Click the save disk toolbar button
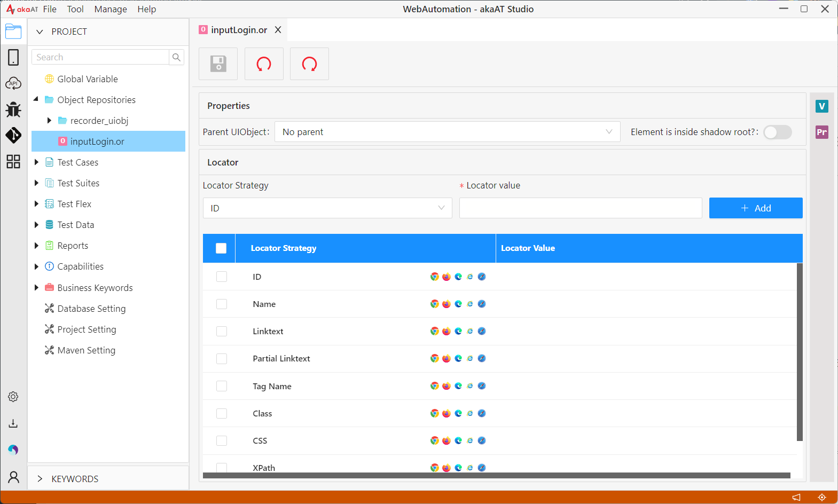The height and width of the screenshot is (504, 838). point(218,64)
